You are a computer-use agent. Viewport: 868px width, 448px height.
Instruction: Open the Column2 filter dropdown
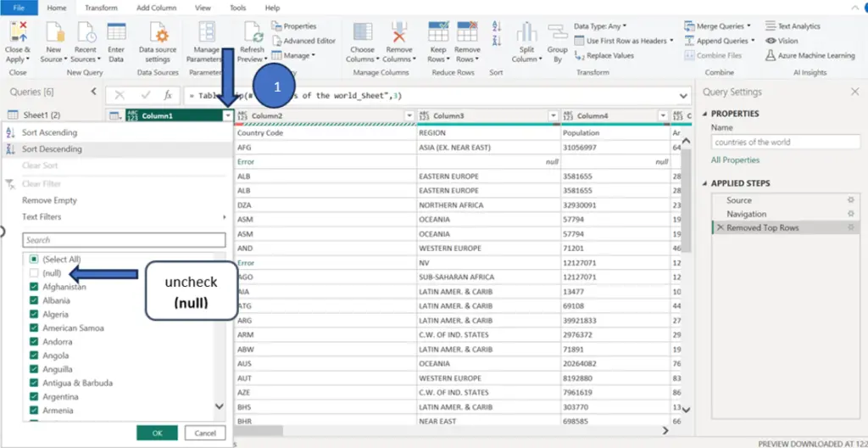point(409,115)
